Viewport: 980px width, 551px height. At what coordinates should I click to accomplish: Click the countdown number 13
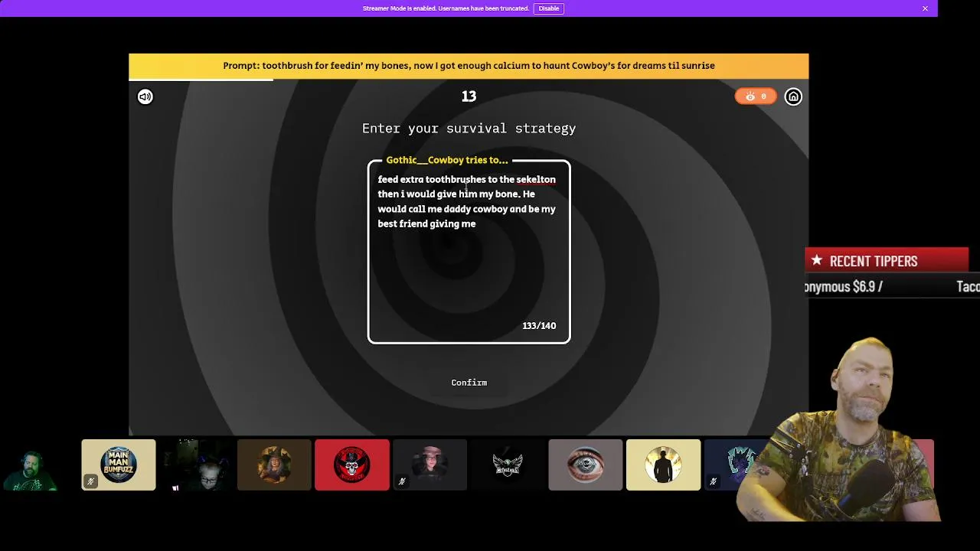pyautogui.click(x=469, y=96)
